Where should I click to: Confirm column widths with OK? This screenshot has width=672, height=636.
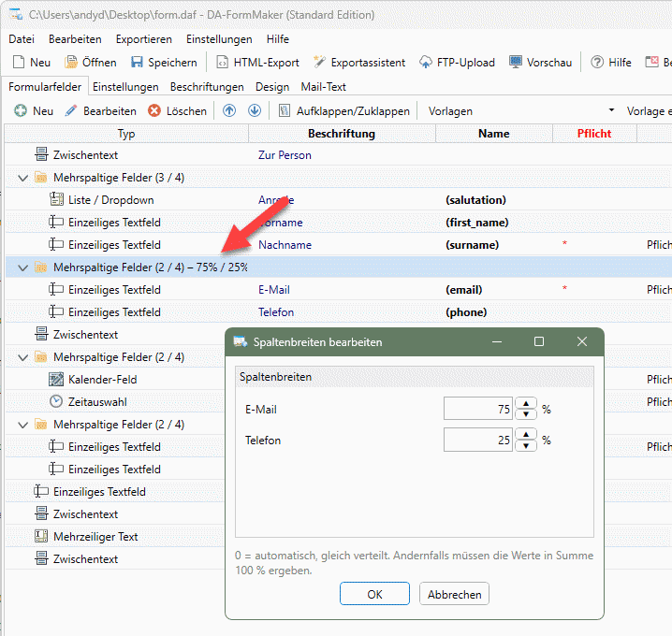[x=374, y=594]
